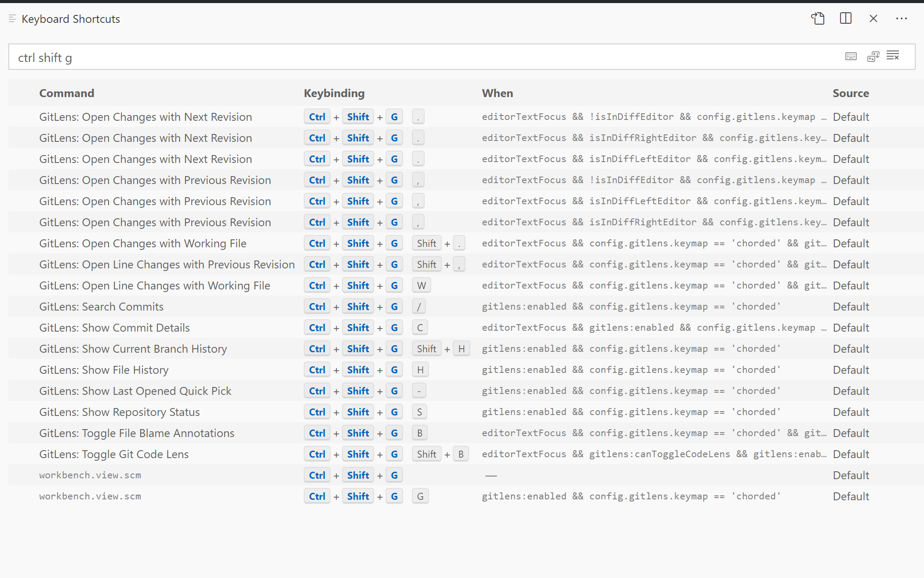The height and width of the screenshot is (578, 924).
Task: Select GitLens: Show Repository Status row
Action: [x=119, y=412]
